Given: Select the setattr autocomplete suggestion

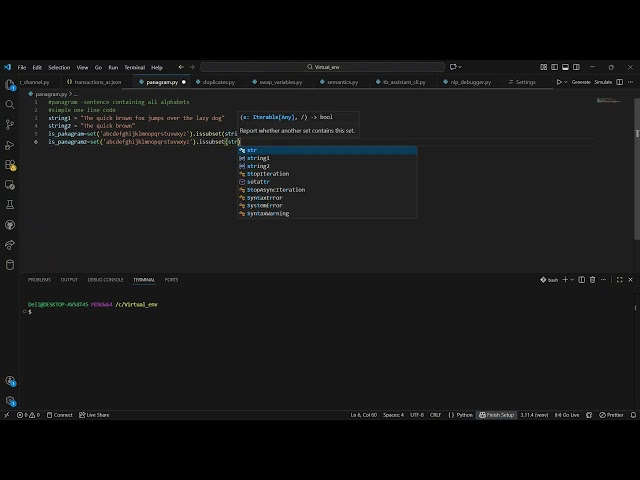Looking at the screenshot, I should click(327, 182).
